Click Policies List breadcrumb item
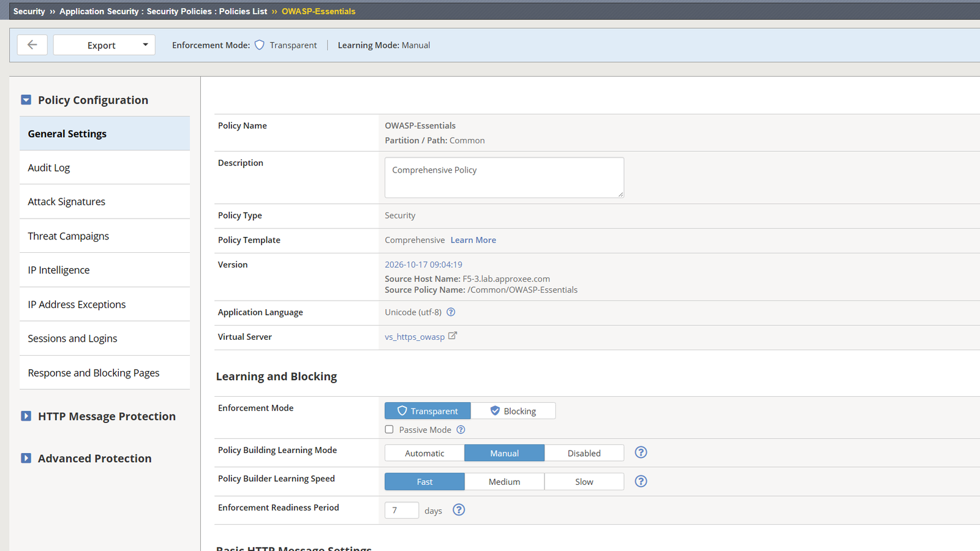 click(243, 11)
